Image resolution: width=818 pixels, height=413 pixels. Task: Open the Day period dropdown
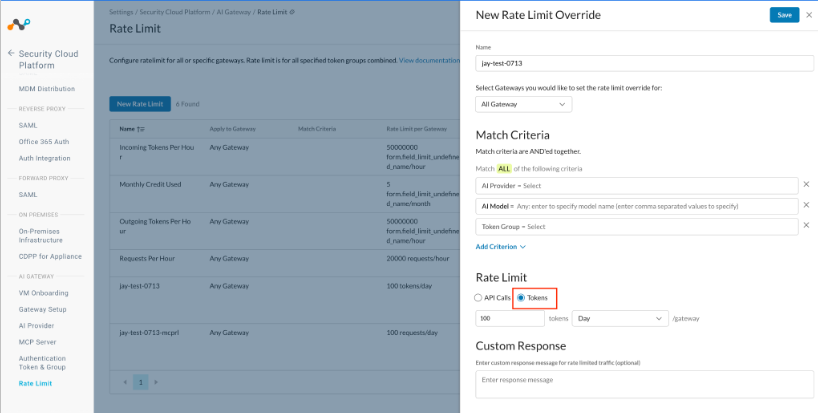620,318
